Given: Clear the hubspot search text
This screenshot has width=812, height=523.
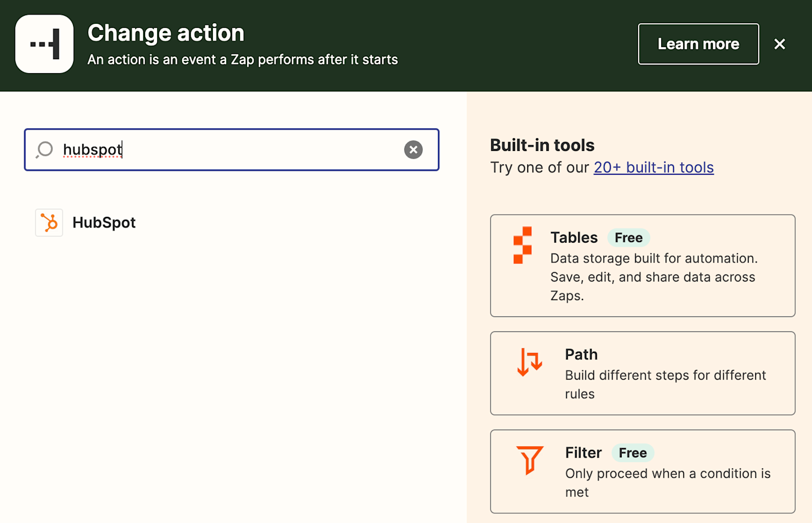Looking at the screenshot, I should point(413,150).
